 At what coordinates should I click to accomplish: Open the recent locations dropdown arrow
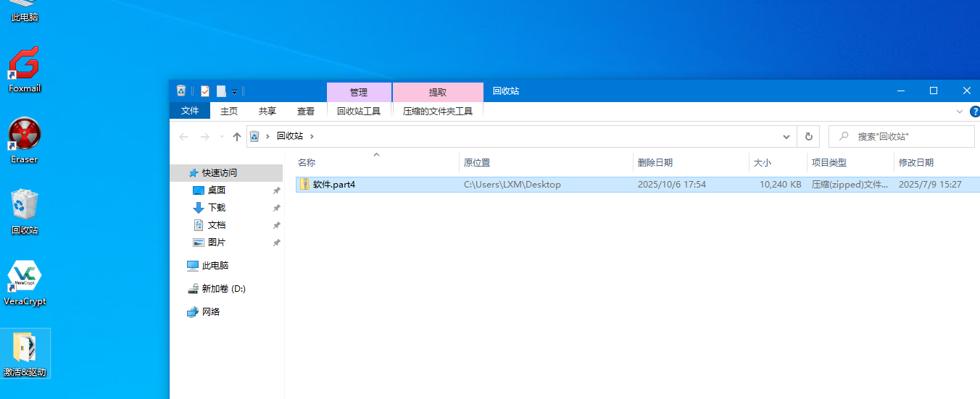pyautogui.click(x=222, y=136)
